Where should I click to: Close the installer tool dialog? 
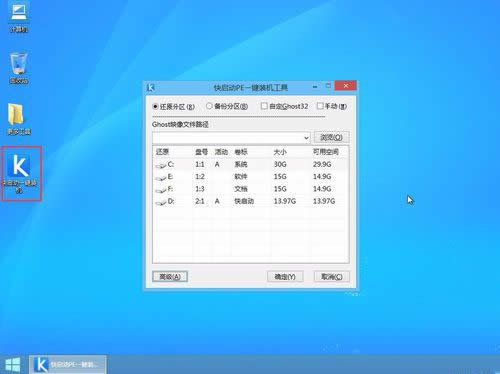(345, 86)
